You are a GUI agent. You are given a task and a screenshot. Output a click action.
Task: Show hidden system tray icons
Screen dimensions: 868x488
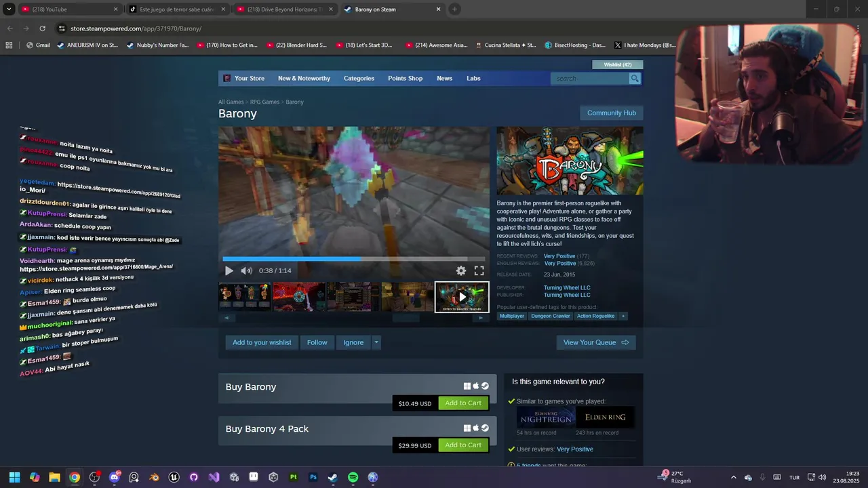733,477
